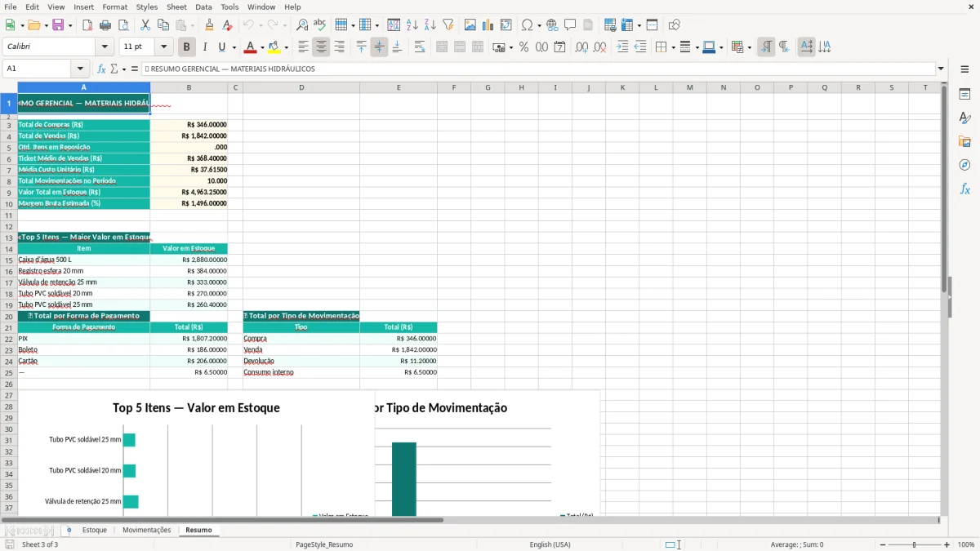Toggle Wrap Text
Image resolution: width=980 pixels, height=551 pixels.
[x=420, y=47]
